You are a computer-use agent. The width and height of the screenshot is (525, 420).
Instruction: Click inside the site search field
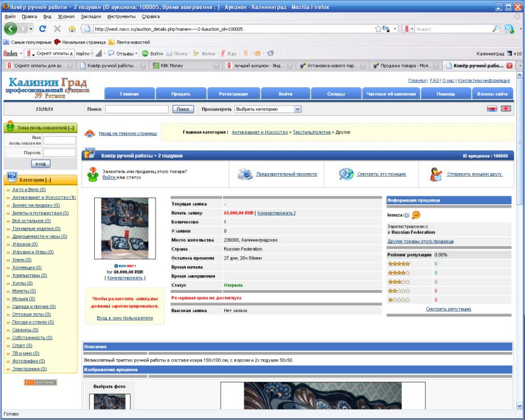(137, 109)
